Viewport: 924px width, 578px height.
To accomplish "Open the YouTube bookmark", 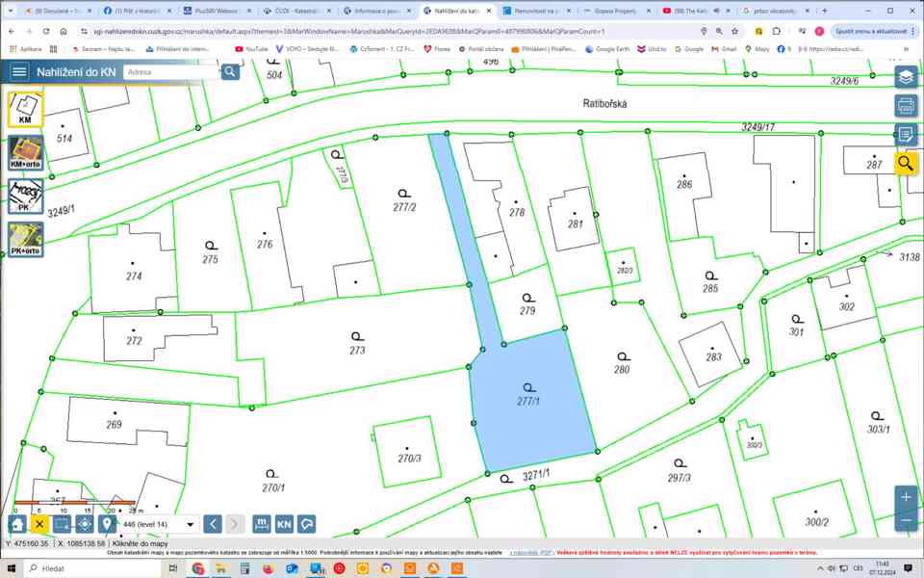I will tap(251, 49).
